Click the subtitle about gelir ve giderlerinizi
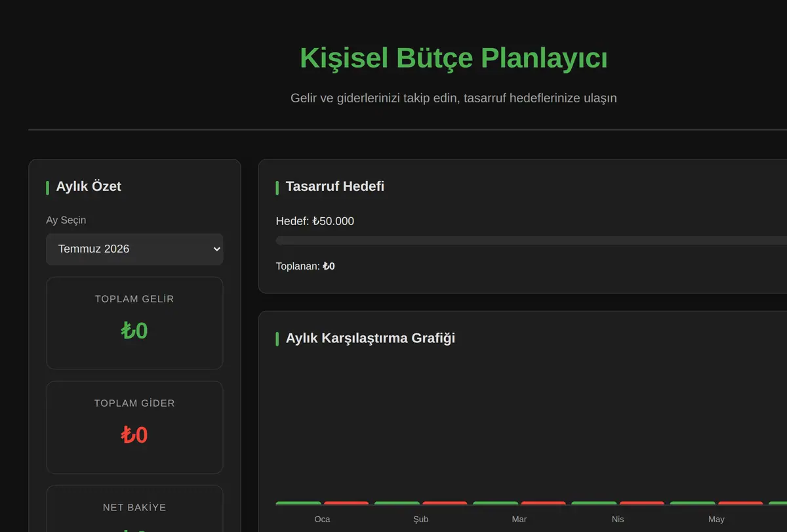The image size is (787, 532). click(x=454, y=98)
